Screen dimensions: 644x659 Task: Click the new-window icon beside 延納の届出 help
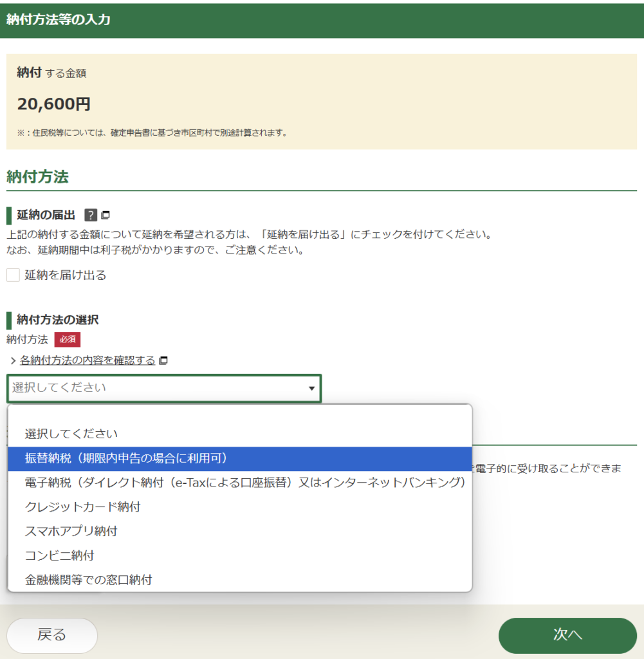[106, 215]
